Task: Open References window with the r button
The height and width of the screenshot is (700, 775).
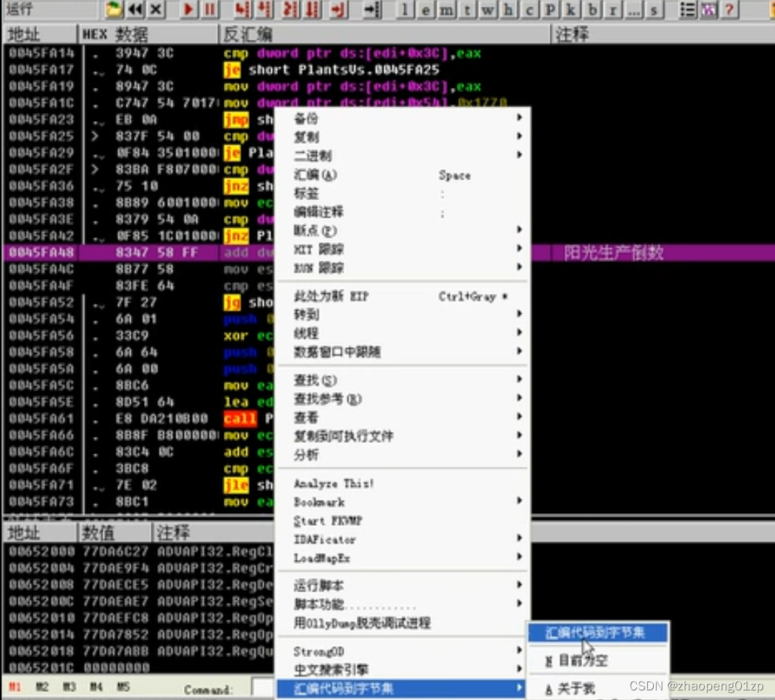Action: [x=613, y=10]
